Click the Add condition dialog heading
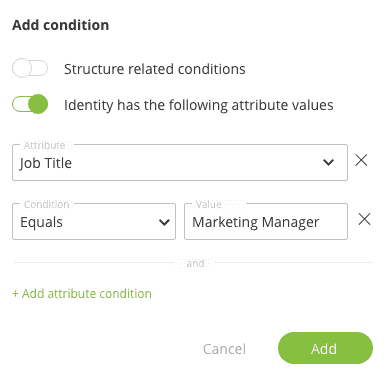385x377 pixels. pos(61,25)
